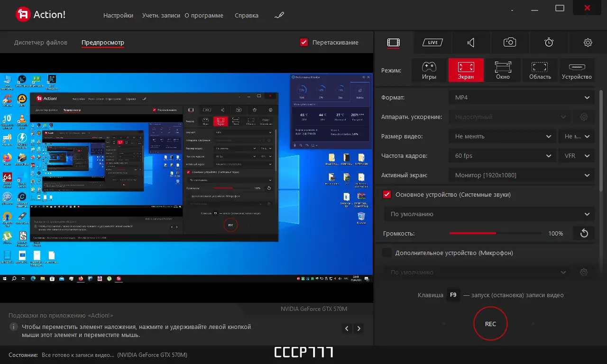This screenshot has height=364, width=607.
Task: Click the status text Все готово к записи видео...
Action: pyautogui.click(x=78, y=355)
